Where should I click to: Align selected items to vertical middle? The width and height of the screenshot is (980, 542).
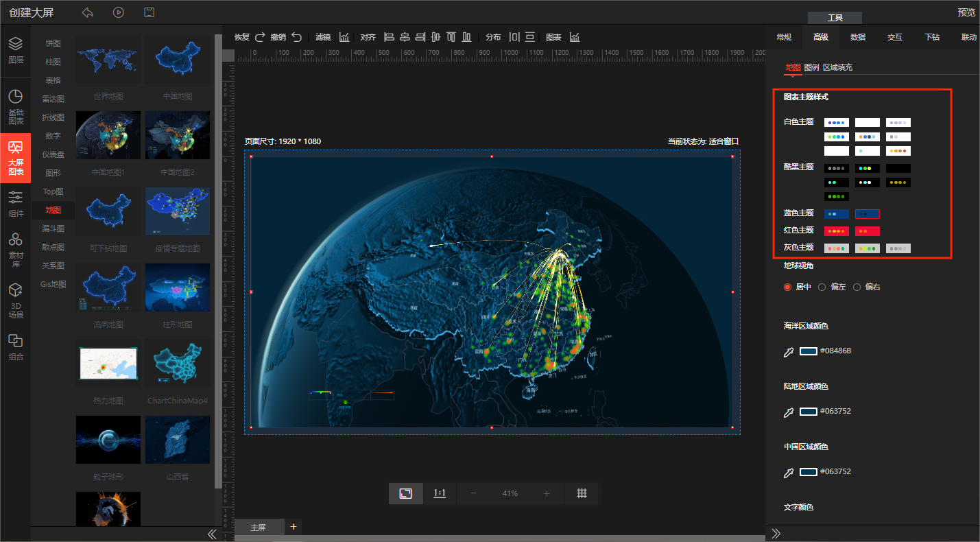[x=435, y=37]
